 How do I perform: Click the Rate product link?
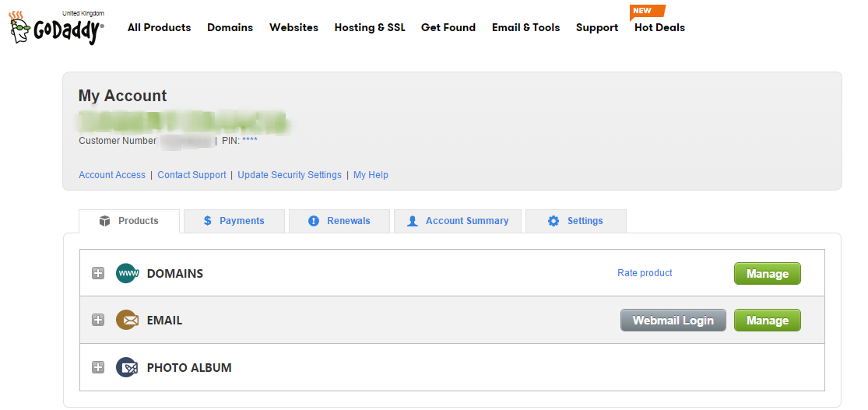click(x=645, y=273)
